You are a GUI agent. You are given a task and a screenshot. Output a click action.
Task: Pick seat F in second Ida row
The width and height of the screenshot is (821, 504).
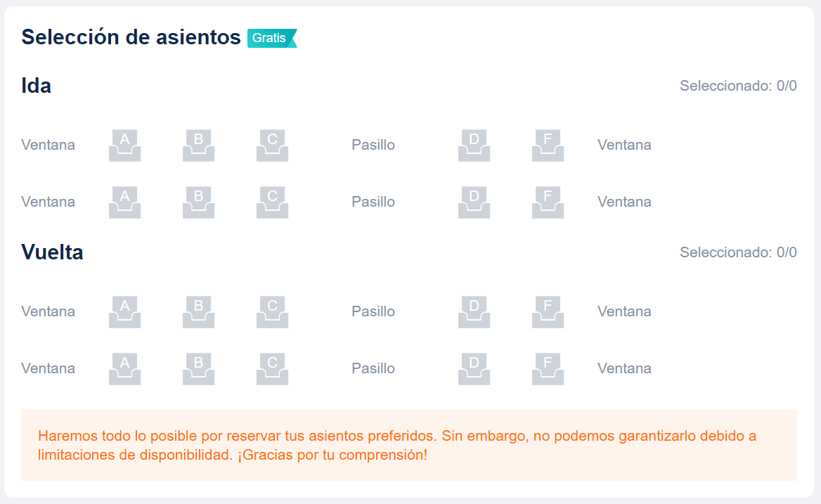pos(548,202)
